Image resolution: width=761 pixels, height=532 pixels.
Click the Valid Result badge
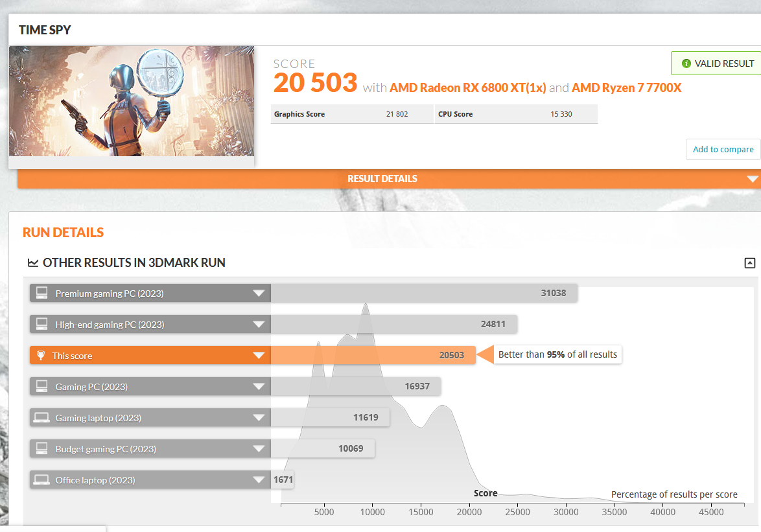point(716,64)
